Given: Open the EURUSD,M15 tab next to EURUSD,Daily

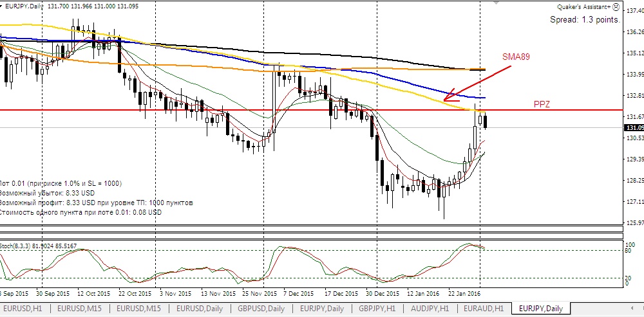Looking at the screenshot, I should tap(139, 309).
